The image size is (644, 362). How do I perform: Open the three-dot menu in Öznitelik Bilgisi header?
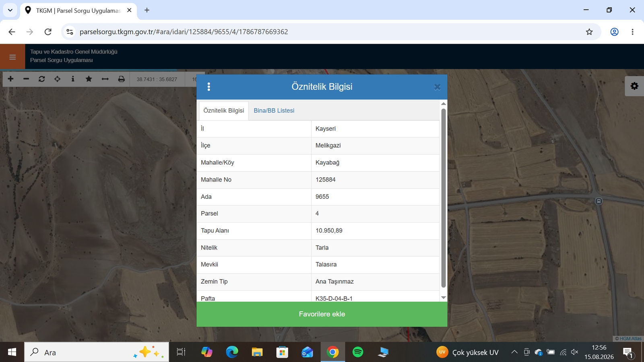click(x=208, y=86)
